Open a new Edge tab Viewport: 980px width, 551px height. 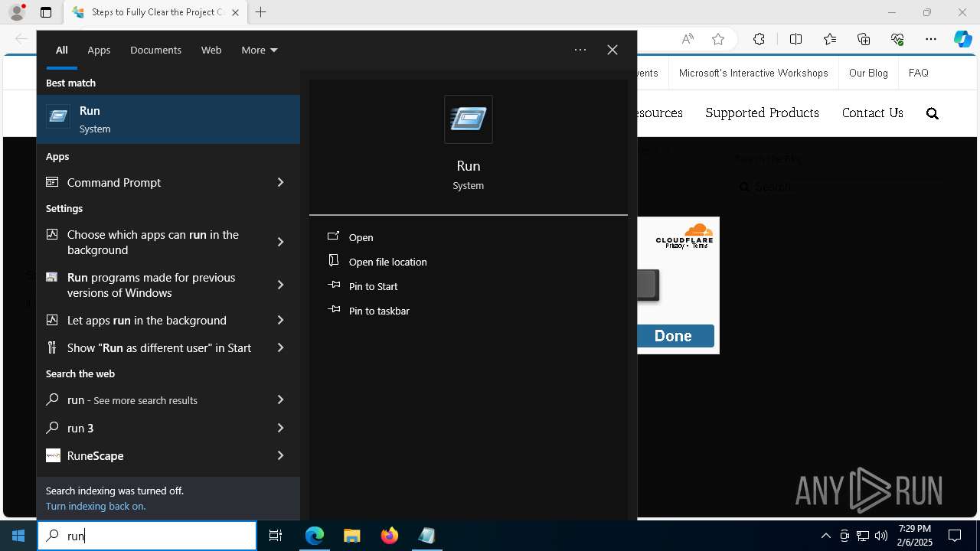[x=260, y=12]
